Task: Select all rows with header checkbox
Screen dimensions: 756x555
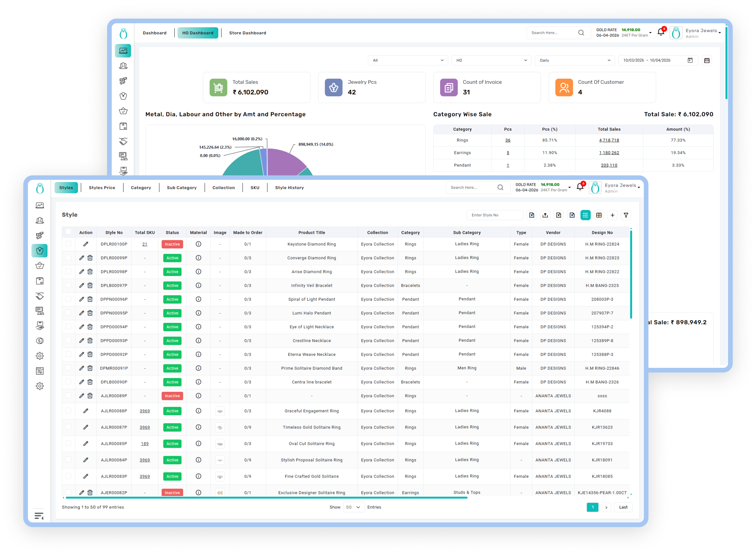Action: pos(68,231)
